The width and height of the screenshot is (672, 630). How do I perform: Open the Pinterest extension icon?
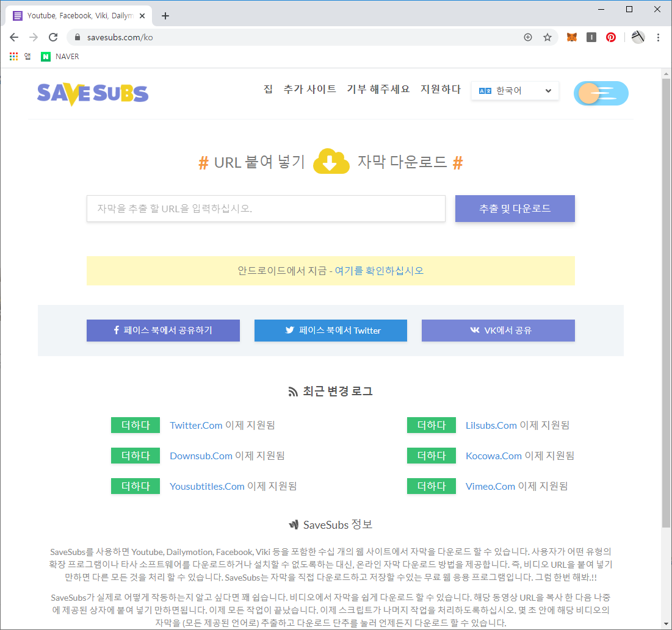click(611, 37)
